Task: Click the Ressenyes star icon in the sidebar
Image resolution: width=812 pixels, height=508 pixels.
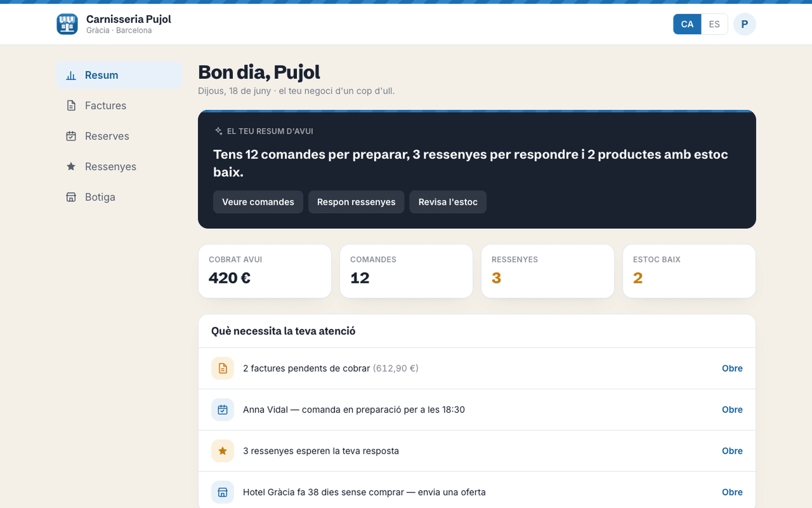Action: pos(71,167)
